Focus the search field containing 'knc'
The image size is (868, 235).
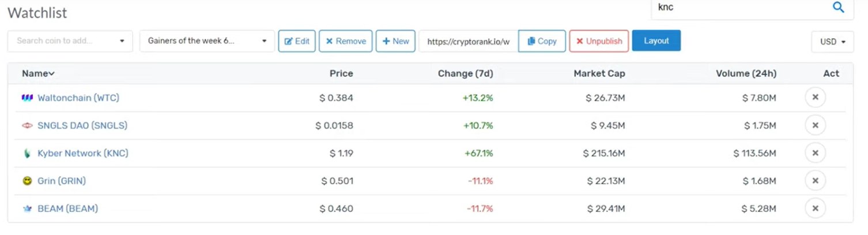[x=752, y=8]
